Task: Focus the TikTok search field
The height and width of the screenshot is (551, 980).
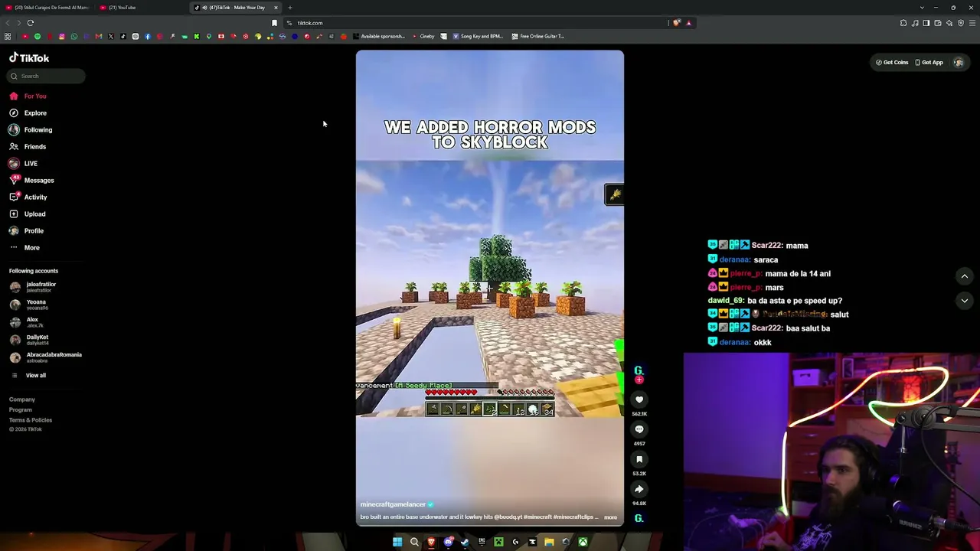Action: point(47,76)
